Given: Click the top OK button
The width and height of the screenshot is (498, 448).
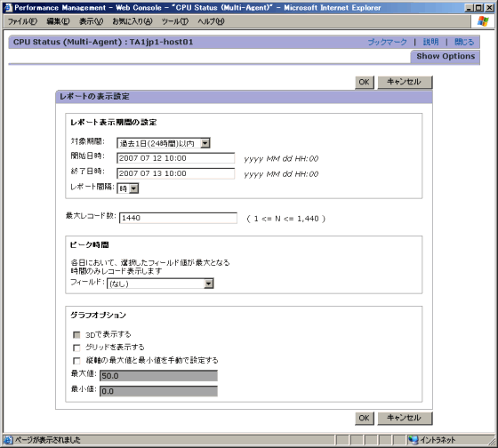Looking at the screenshot, I should (x=365, y=83).
